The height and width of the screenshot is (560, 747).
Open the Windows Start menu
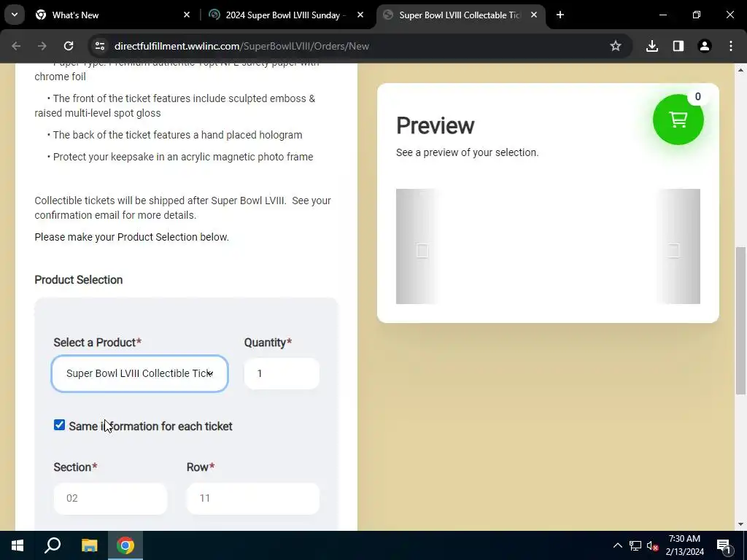(18, 545)
